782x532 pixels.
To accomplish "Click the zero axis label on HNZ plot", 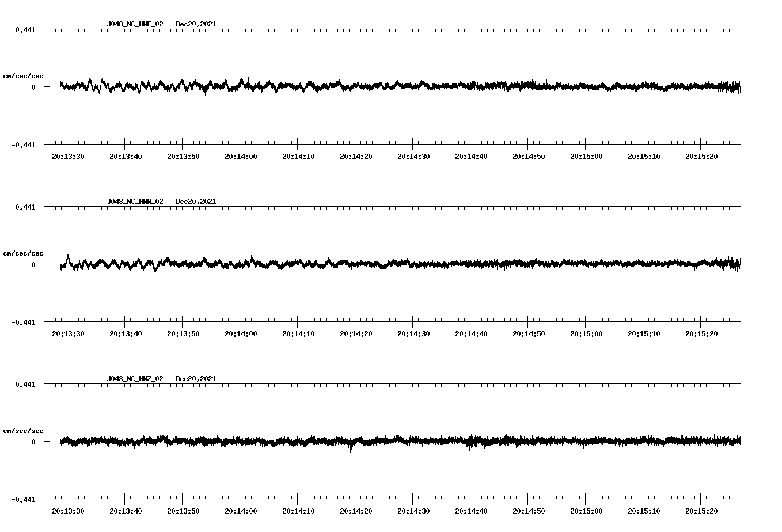I will tap(33, 442).
